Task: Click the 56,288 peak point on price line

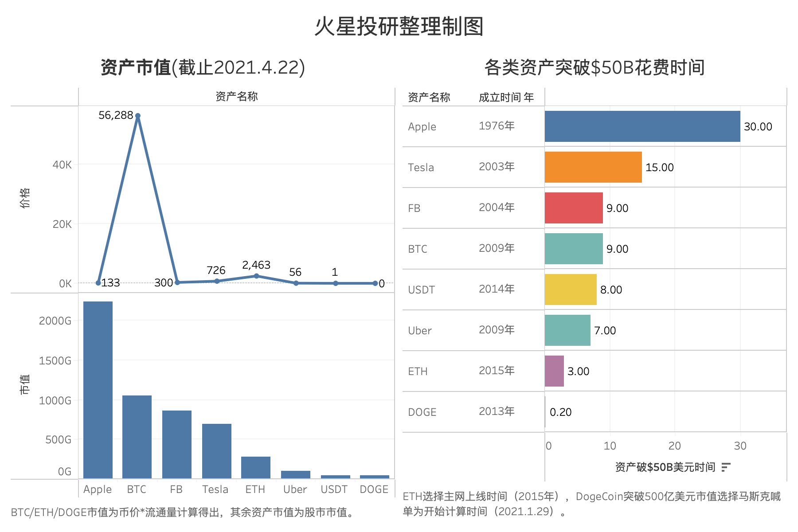Action: pos(138,116)
